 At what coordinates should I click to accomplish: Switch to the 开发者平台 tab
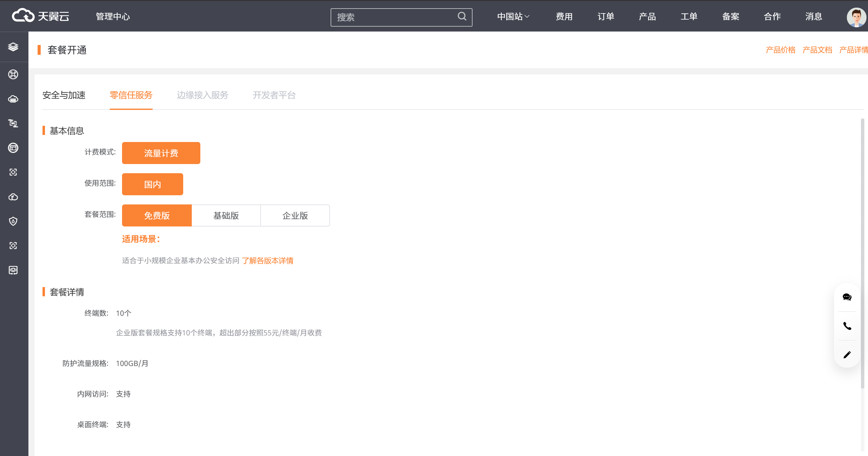pyautogui.click(x=274, y=95)
